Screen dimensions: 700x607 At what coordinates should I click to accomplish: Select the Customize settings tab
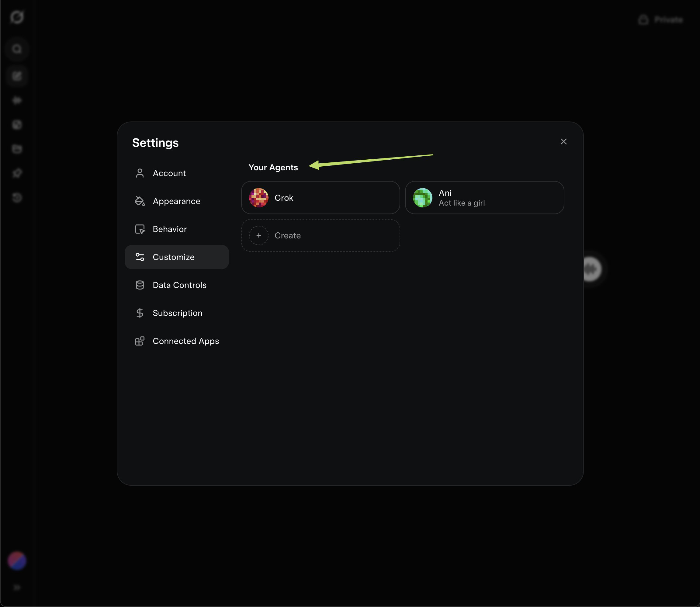coord(173,257)
